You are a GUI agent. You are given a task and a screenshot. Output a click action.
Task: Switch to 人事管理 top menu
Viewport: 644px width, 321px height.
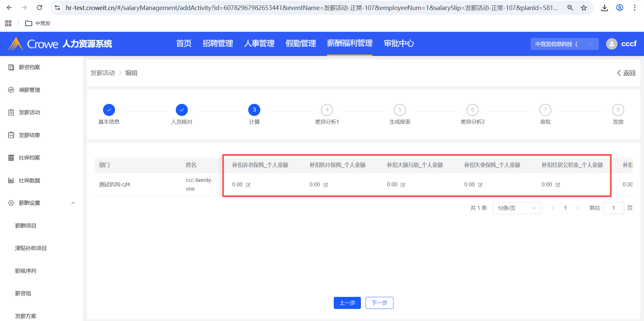(259, 44)
